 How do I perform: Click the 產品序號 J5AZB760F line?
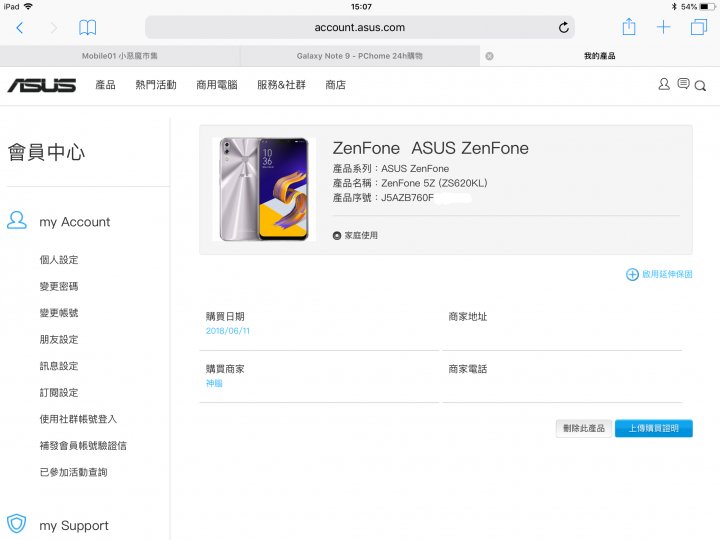pyautogui.click(x=383, y=198)
